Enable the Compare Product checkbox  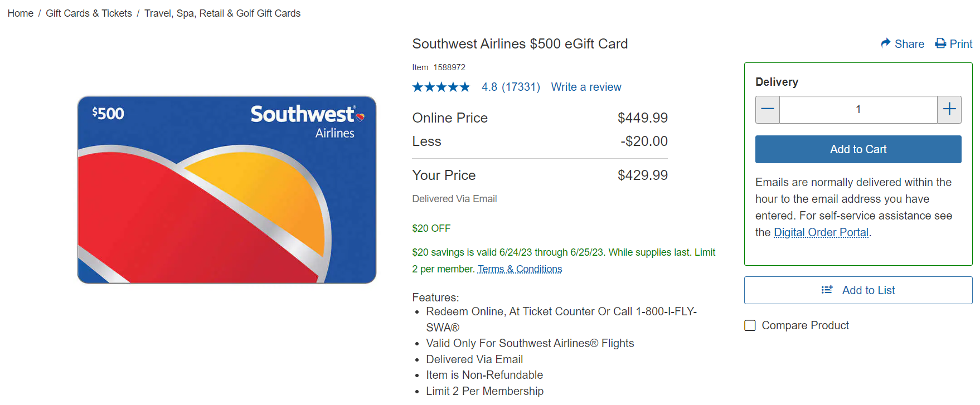click(x=750, y=325)
